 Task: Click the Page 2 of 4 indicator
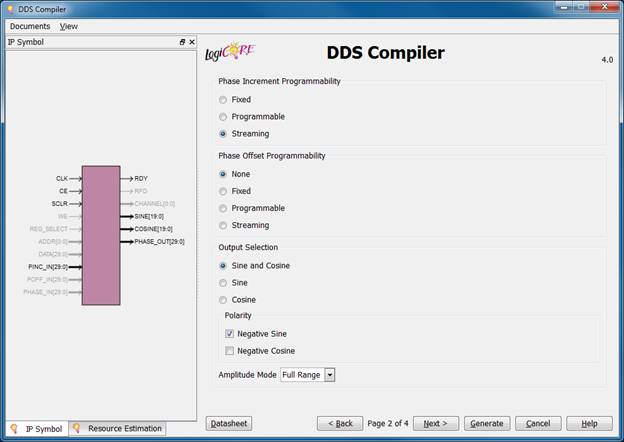tap(388, 424)
